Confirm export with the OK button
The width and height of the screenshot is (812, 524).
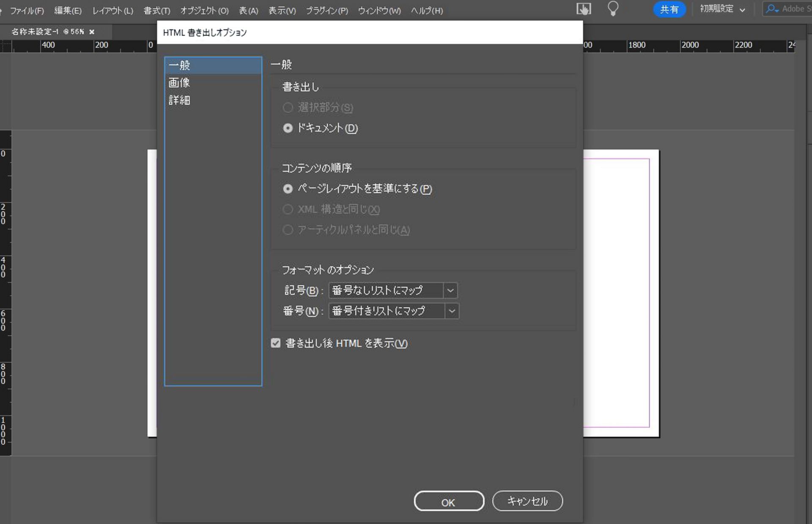pyautogui.click(x=448, y=501)
